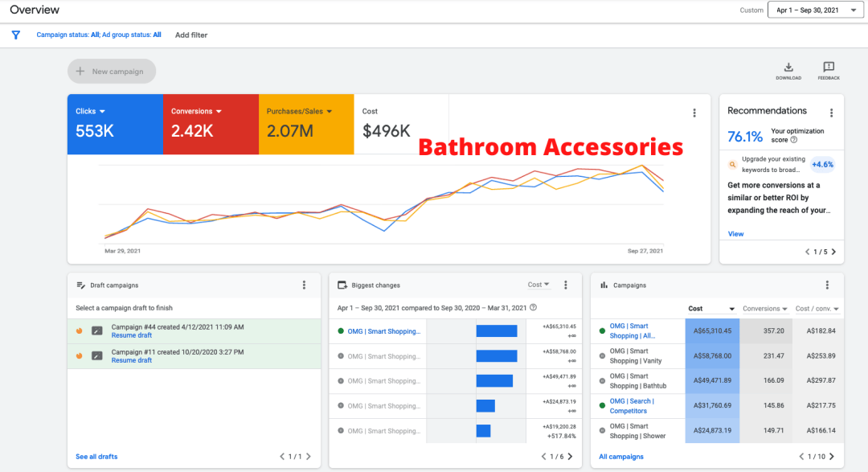Click the campaign status filter text
The image size is (868, 472).
tap(99, 35)
